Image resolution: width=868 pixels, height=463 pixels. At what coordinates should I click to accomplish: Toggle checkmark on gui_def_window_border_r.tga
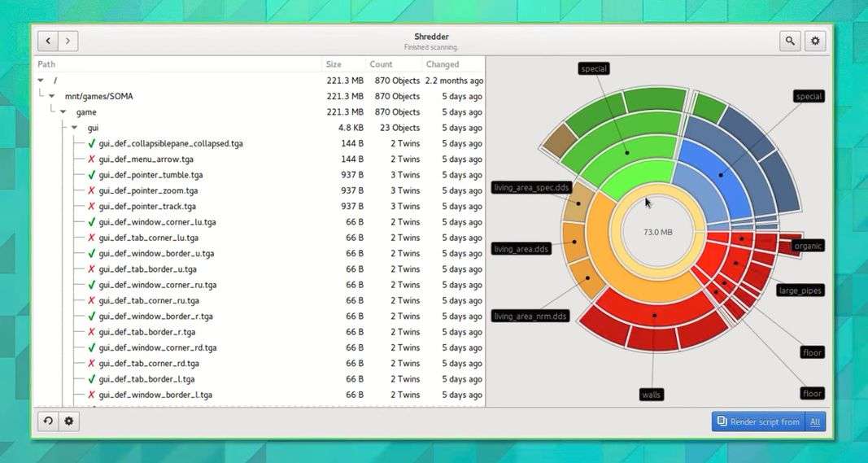click(92, 317)
